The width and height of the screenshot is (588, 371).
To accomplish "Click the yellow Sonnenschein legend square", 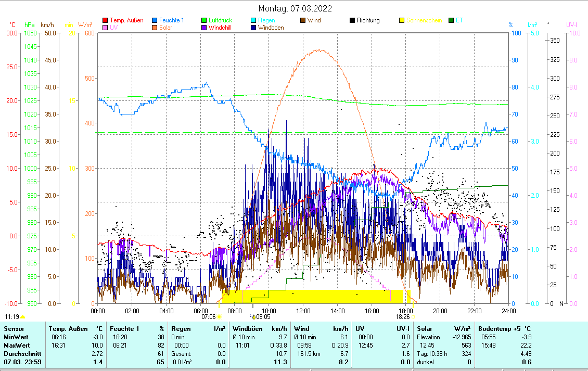I will coord(402,21).
